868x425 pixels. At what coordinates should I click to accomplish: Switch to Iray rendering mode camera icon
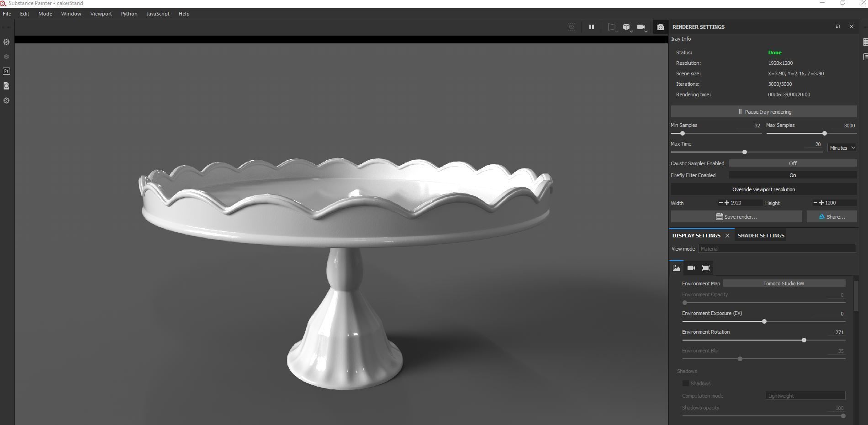pyautogui.click(x=660, y=27)
